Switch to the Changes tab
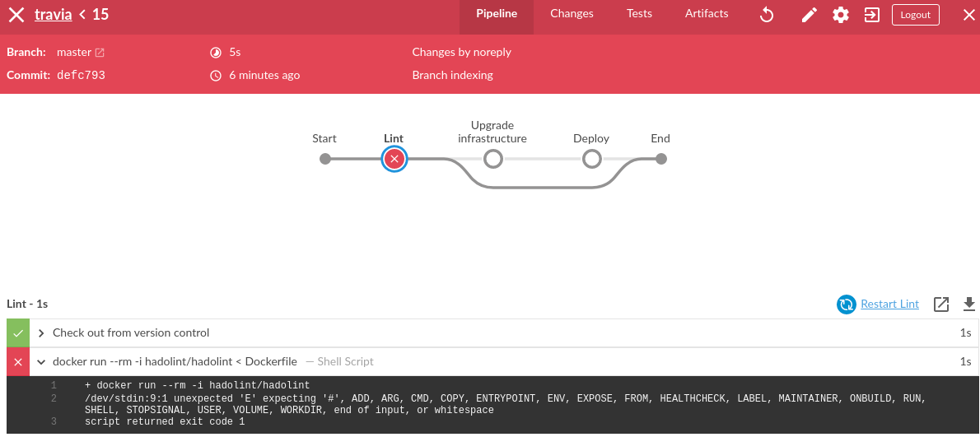Viewport: 980px width, 437px height. [x=572, y=14]
